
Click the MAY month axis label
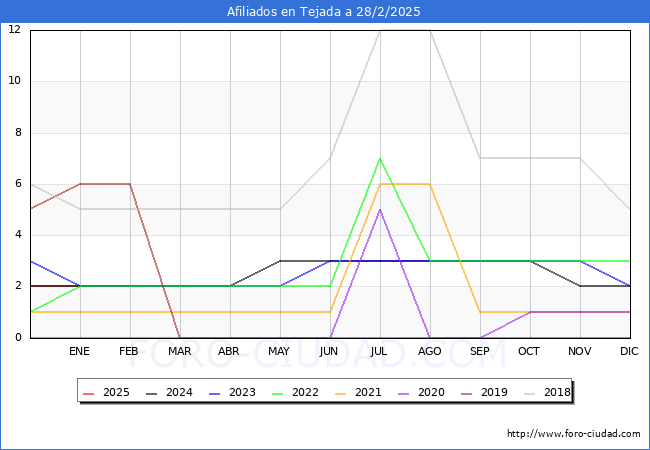coord(279,351)
